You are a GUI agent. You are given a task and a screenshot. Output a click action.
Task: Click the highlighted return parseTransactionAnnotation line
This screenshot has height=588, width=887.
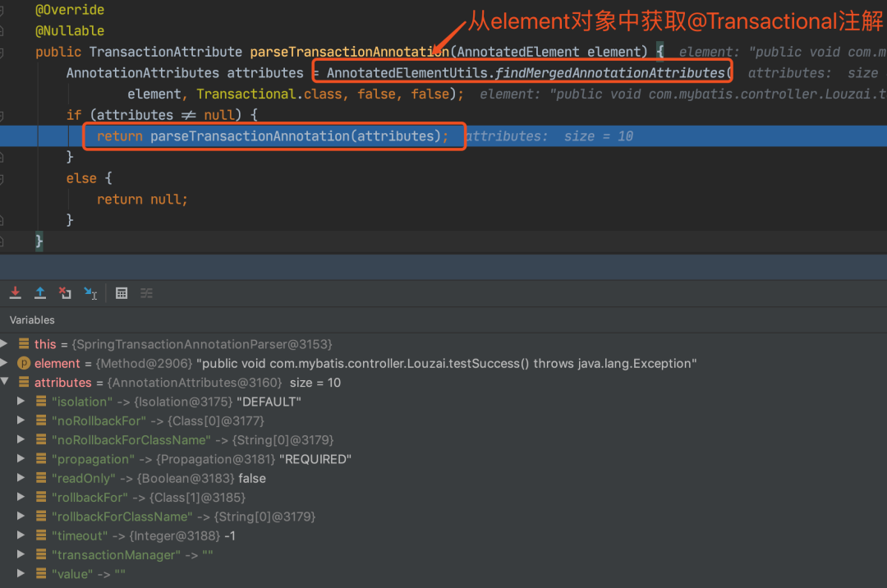[273, 136]
